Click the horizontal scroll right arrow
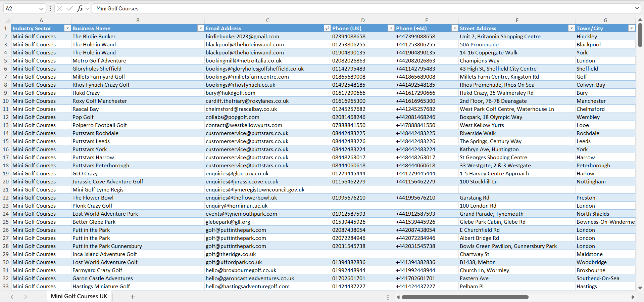This screenshot has width=644, height=302. 633,297
